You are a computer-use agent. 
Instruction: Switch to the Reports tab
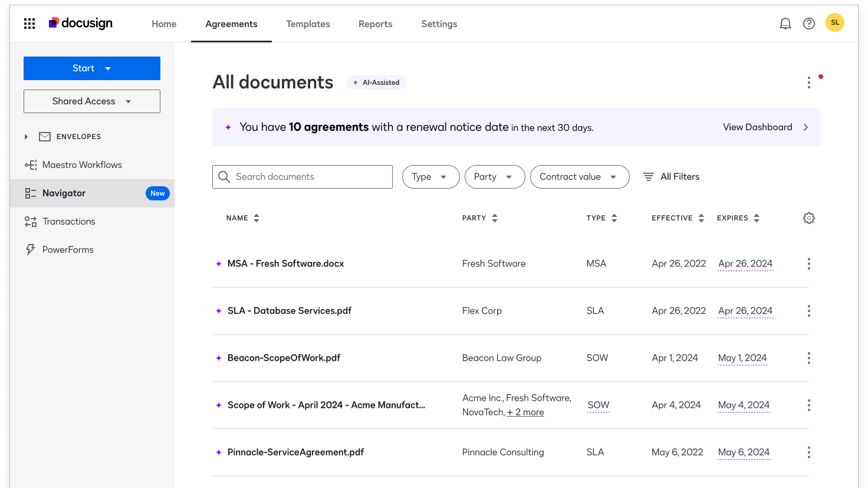click(375, 24)
